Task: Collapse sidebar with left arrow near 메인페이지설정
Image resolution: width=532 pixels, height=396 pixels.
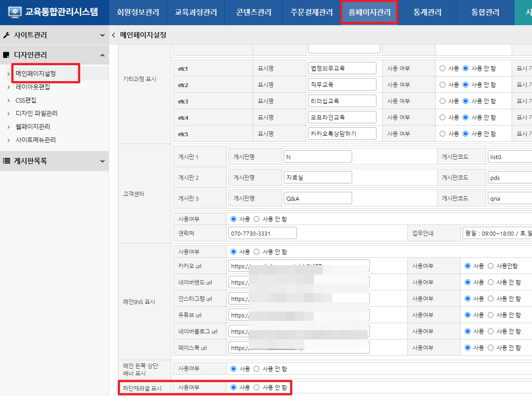Action: (x=114, y=35)
